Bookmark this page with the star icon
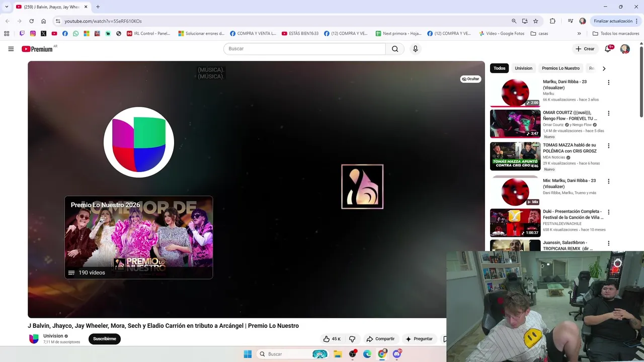The image size is (644, 362). tap(535, 21)
